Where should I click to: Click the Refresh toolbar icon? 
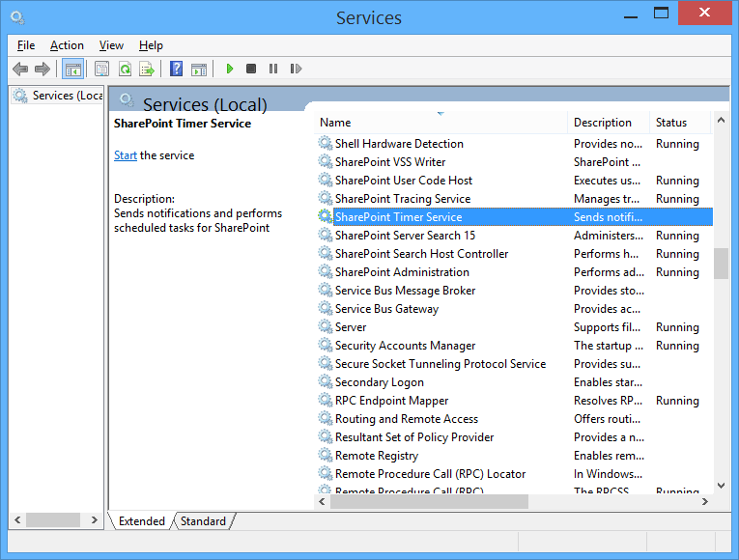pyautogui.click(x=125, y=70)
